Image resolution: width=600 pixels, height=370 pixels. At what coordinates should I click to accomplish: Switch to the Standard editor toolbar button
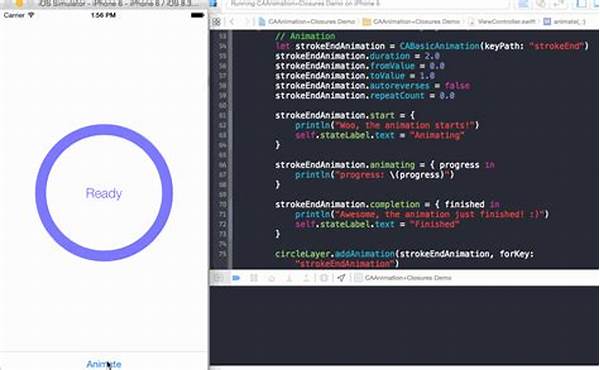pos(523,4)
